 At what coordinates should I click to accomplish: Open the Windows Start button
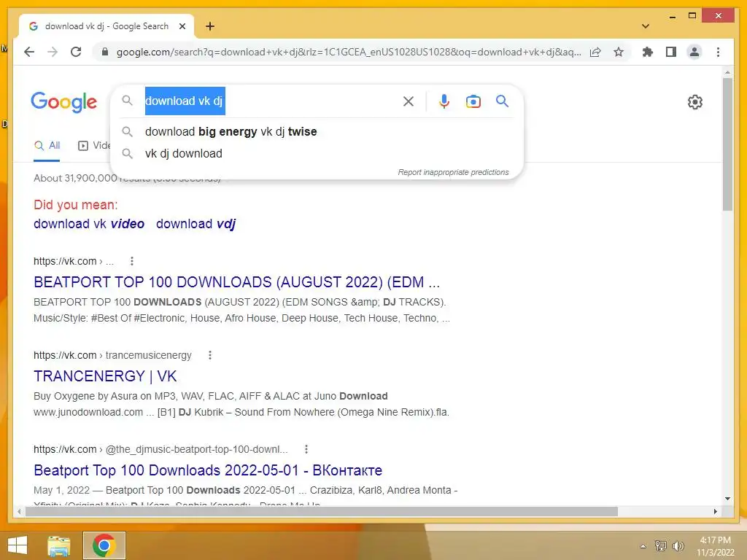(x=18, y=545)
